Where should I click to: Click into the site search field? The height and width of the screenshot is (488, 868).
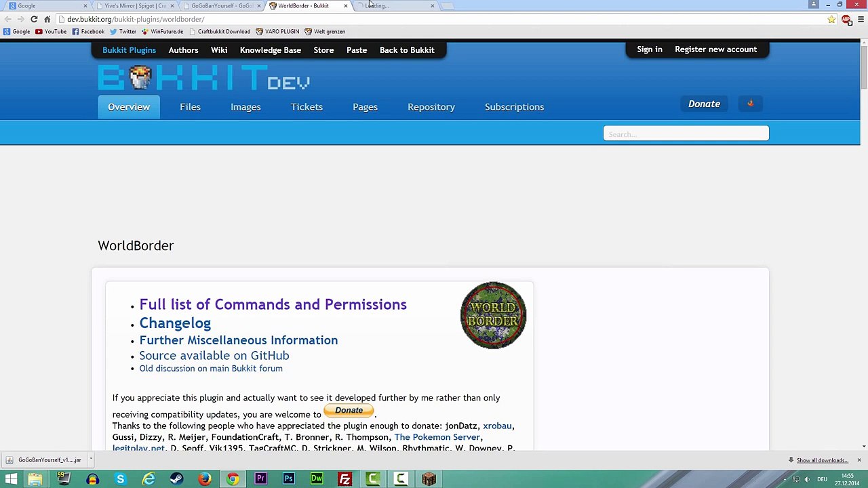tap(686, 134)
